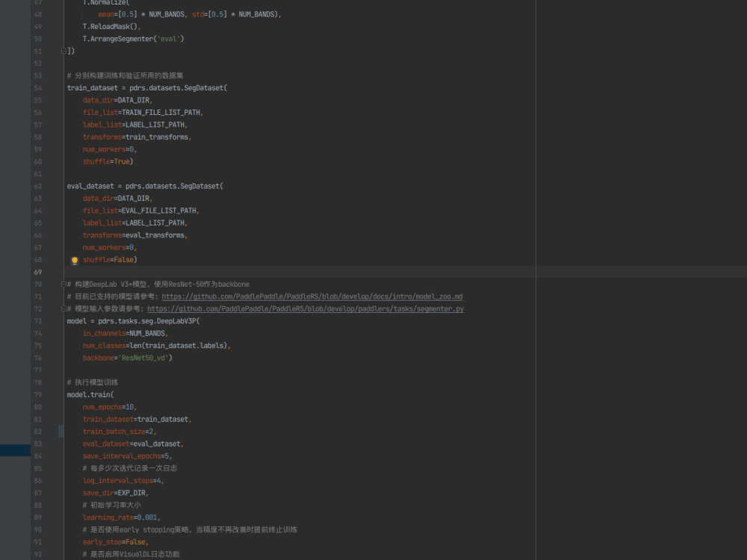This screenshot has width=747, height=560.
Task: Click 'num_epochs=10,' on line 80
Action: 110,407
